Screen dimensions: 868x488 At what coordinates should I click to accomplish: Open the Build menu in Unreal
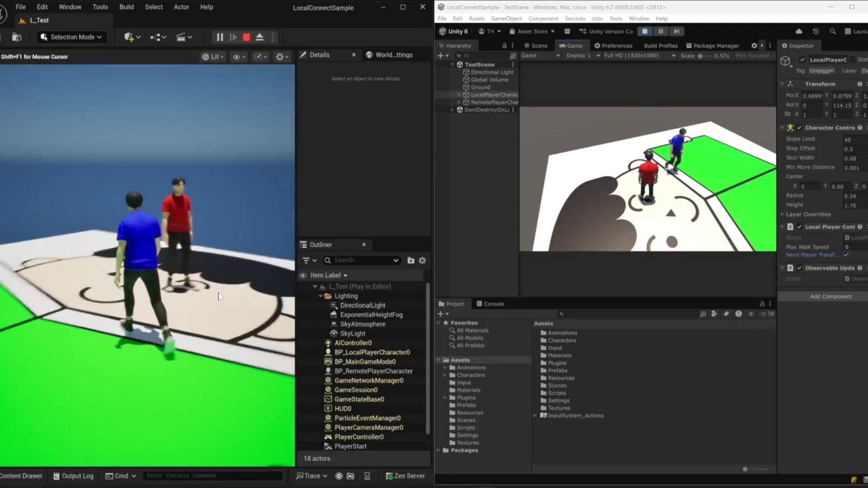click(x=126, y=7)
